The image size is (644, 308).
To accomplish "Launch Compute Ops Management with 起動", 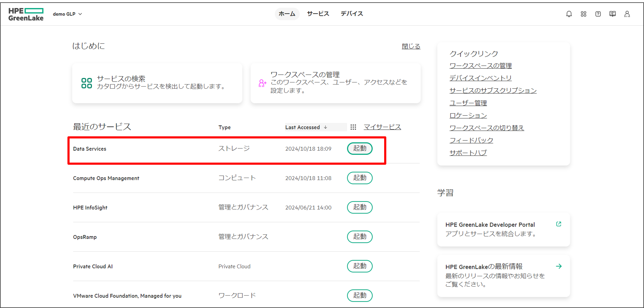I will click(x=360, y=178).
